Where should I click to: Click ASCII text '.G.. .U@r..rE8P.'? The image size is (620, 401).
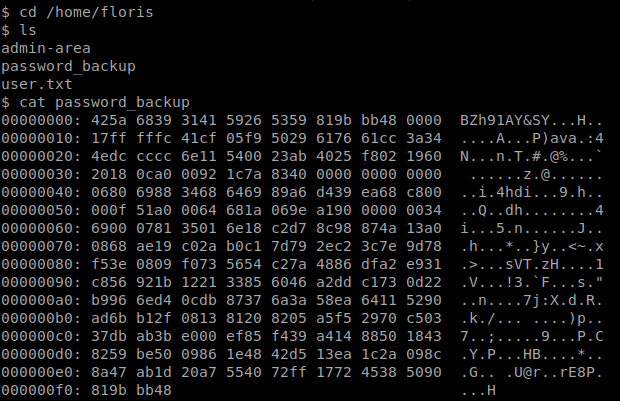click(532, 372)
